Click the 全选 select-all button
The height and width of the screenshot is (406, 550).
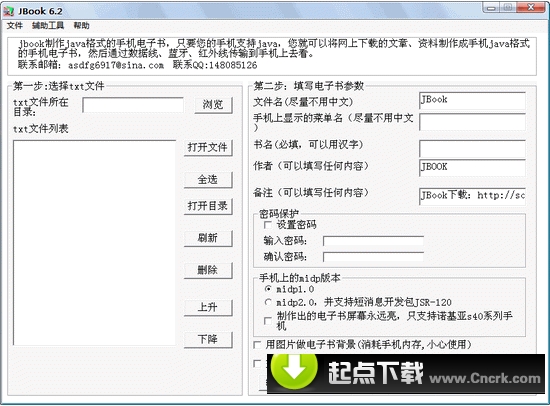(x=208, y=180)
